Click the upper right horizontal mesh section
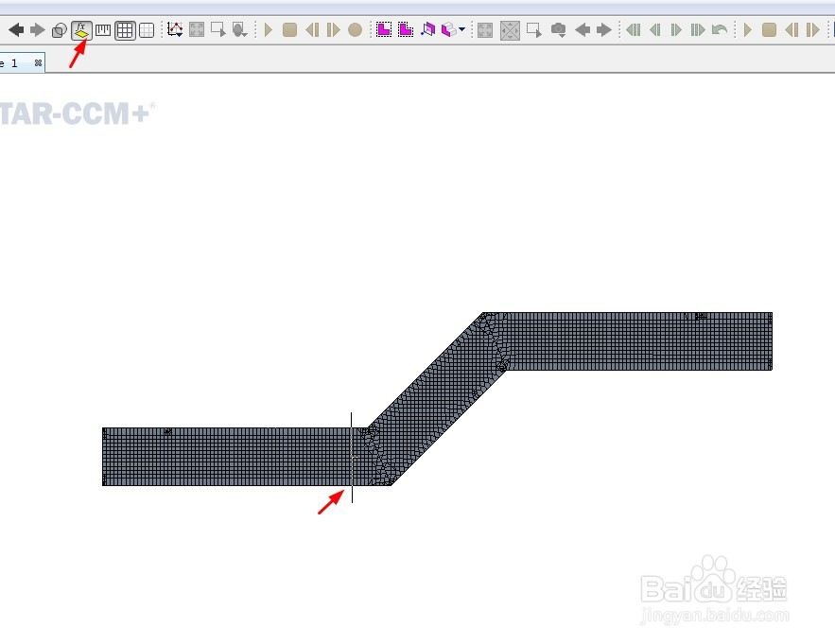This screenshot has height=644, width=835. pos(638,340)
